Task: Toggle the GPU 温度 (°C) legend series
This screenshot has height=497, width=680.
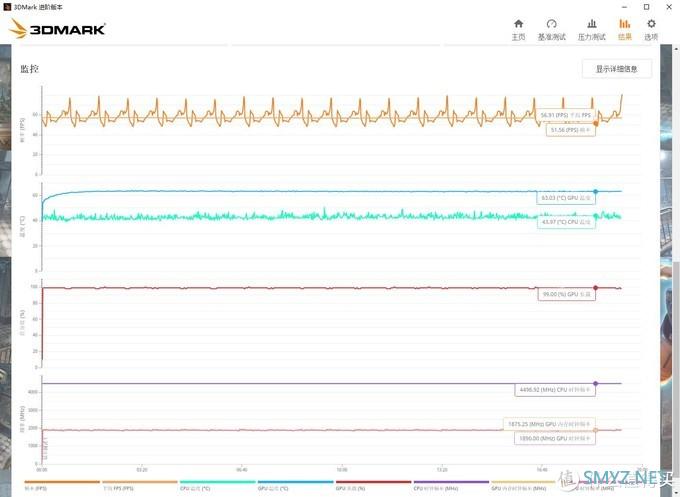Action: tap(295, 485)
